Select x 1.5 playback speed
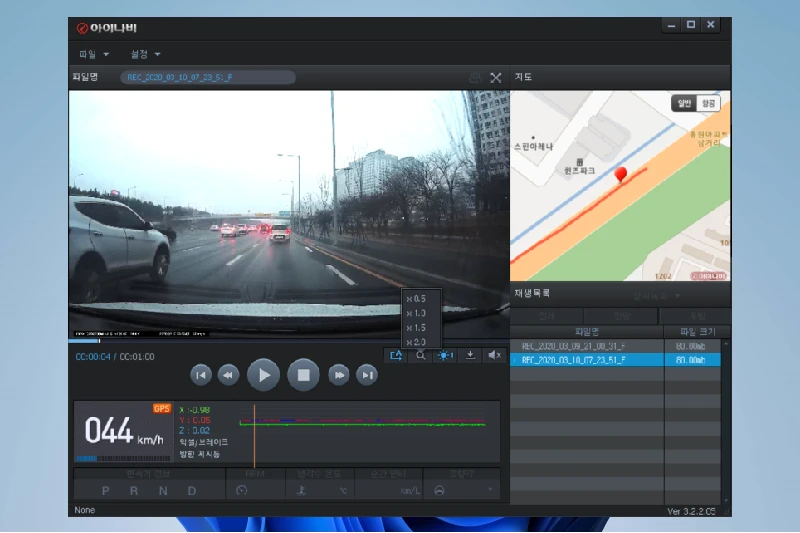This screenshot has width=800, height=533. point(416,327)
